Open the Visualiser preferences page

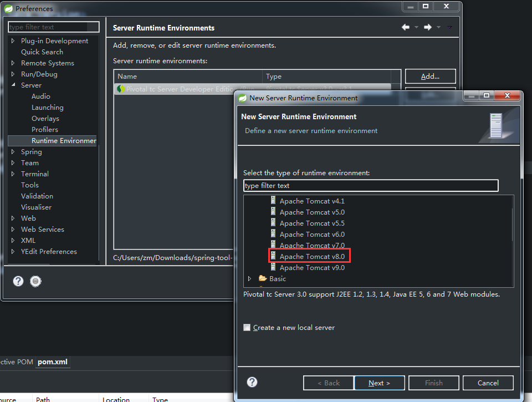tap(37, 207)
